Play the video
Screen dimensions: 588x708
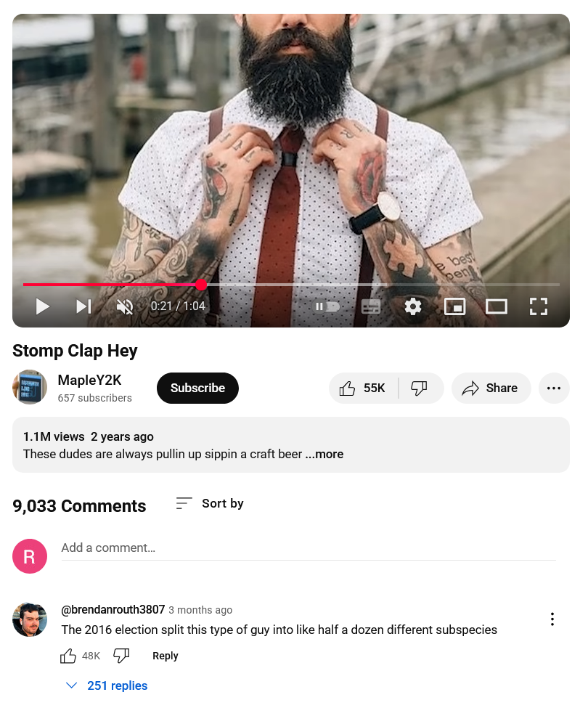tap(42, 306)
